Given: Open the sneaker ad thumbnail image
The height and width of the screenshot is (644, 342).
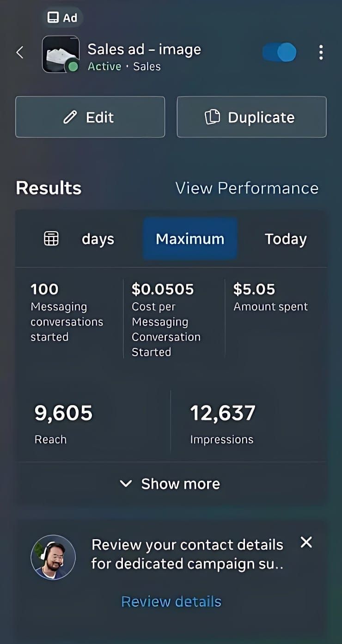Looking at the screenshot, I should point(61,55).
